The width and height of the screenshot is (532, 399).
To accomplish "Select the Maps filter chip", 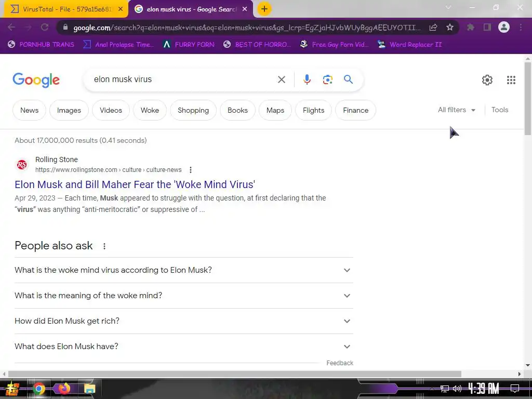I will click(275, 110).
